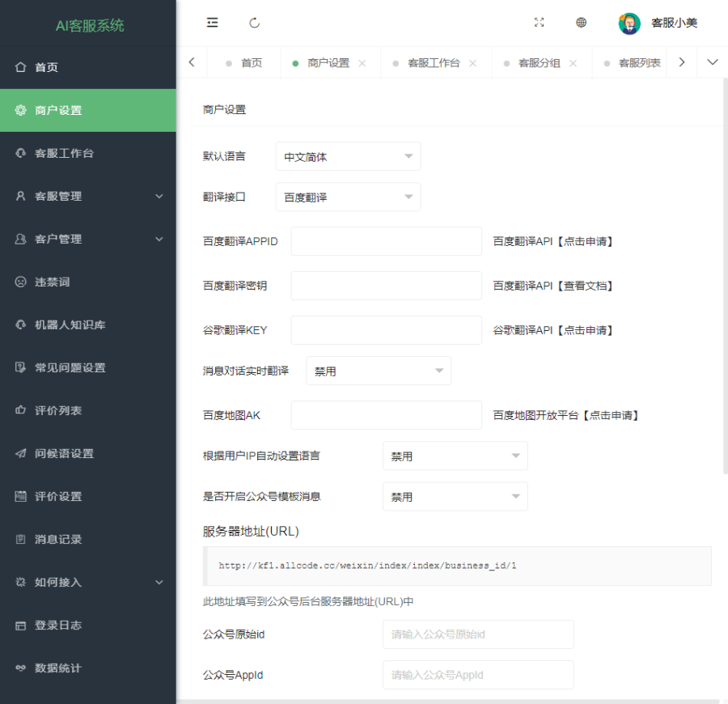
Task: Open the 根据用户IP自动设置语言 dropdown
Action: tap(455, 456)
